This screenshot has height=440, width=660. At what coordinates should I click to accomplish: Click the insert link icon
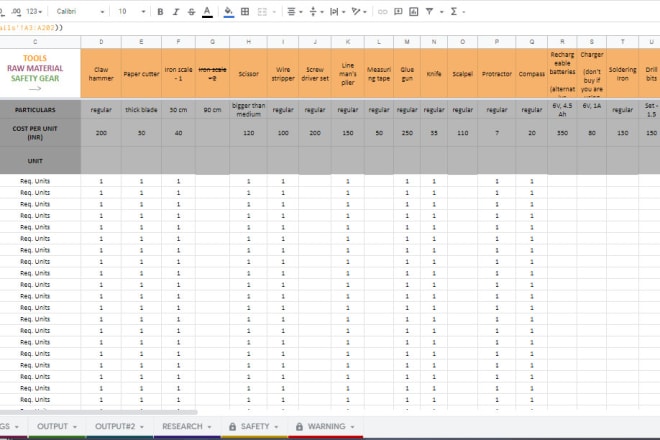(x=382, y=12)
